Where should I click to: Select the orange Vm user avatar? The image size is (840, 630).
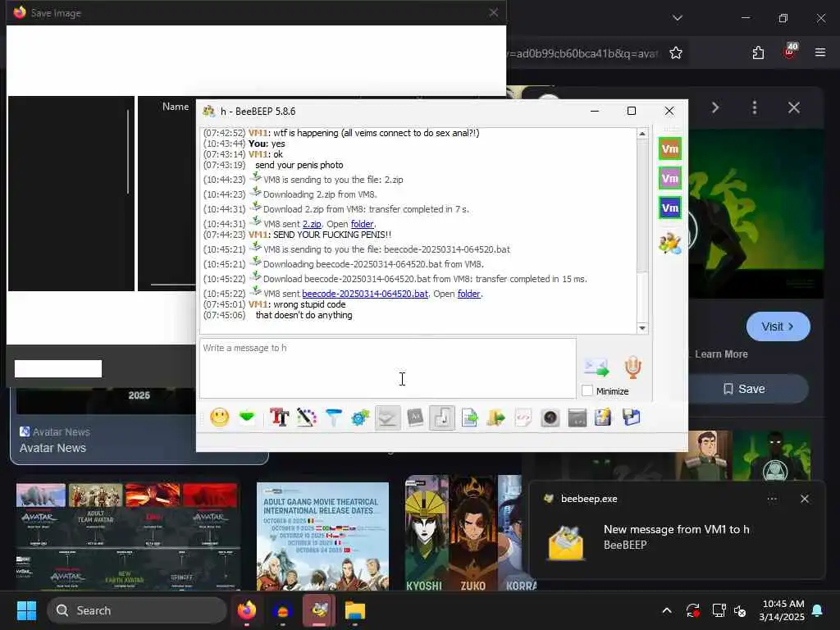point(669,149)
